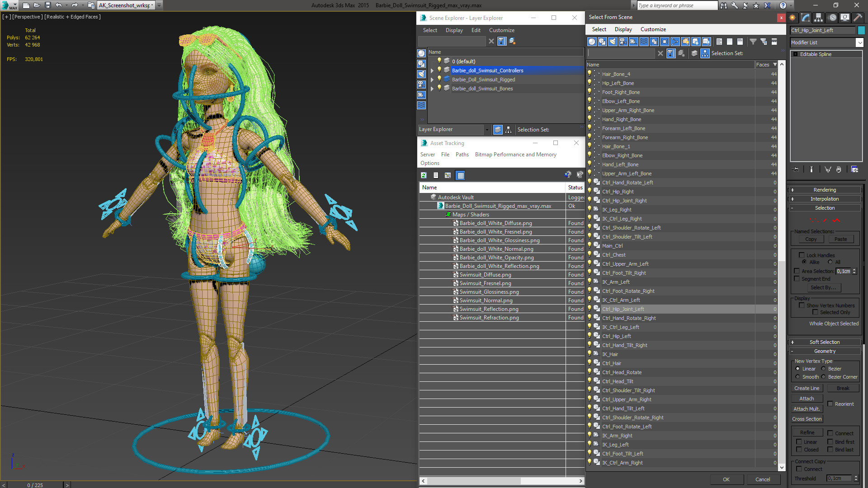Click Select Invert icon in Select From Scene
868x488 pixels.
pos(740,42)
